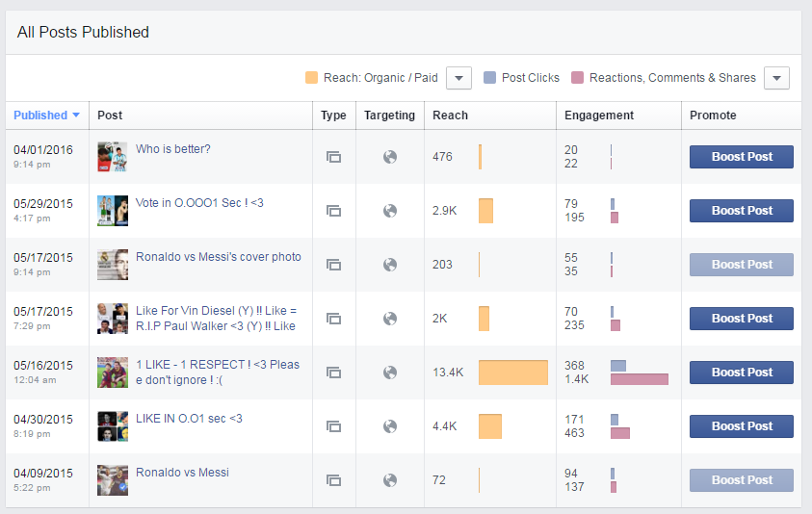The image size is (812, 514).
Task: Boost the 'Who is better?' post
Action: tap(741, 157)
